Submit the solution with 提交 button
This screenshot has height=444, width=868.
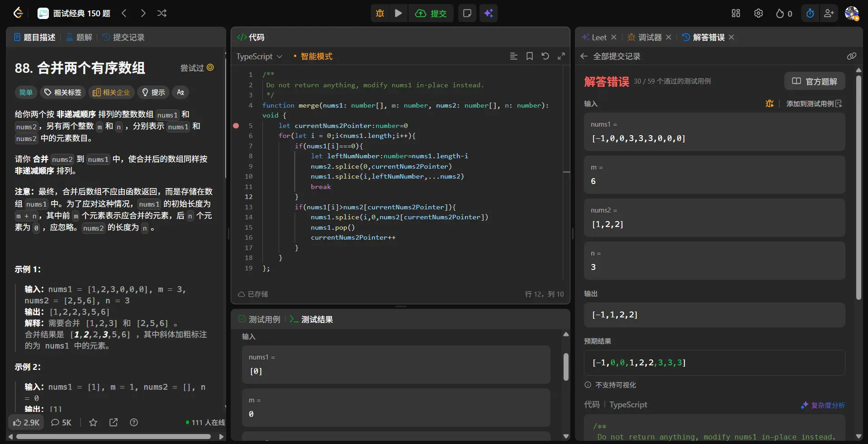(431, 13)
